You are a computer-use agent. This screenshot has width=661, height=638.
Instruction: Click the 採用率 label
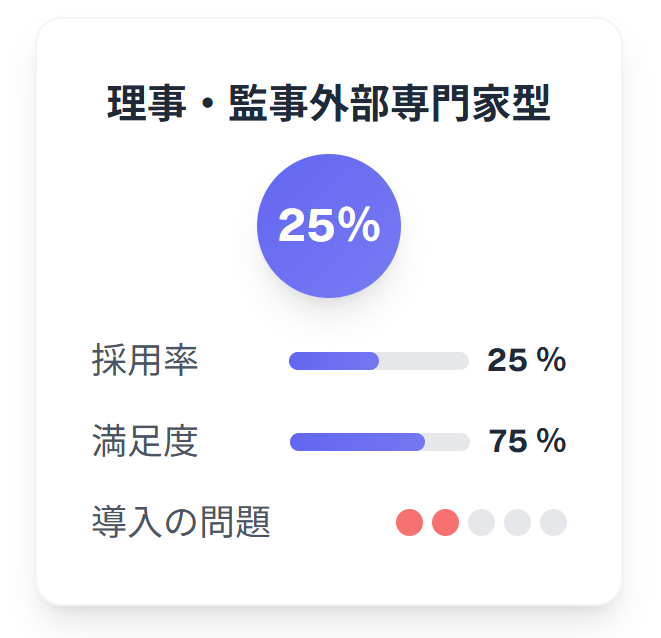pyautogui.click(x=145, y=360)
